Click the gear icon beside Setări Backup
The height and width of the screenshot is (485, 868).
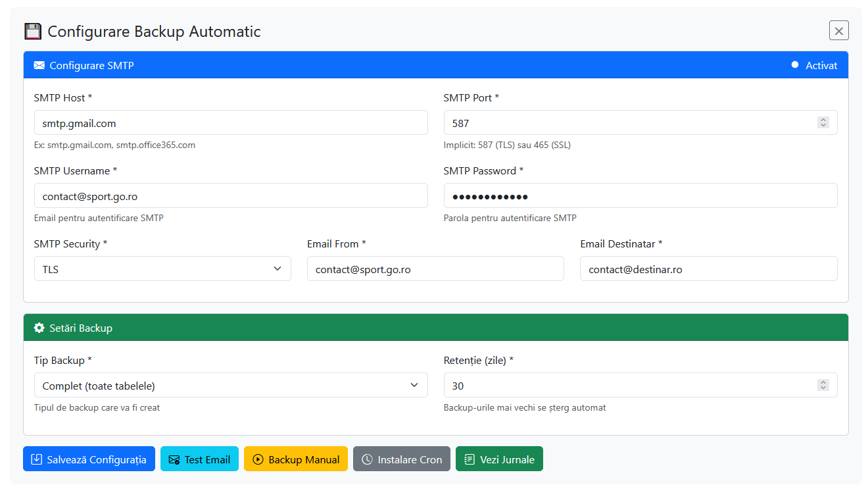(x=39, y=328)
